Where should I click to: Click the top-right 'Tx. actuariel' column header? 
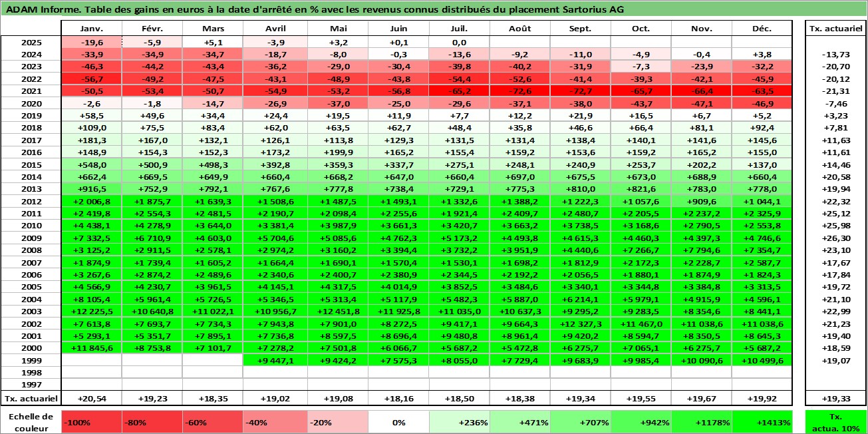click(835, 29)
